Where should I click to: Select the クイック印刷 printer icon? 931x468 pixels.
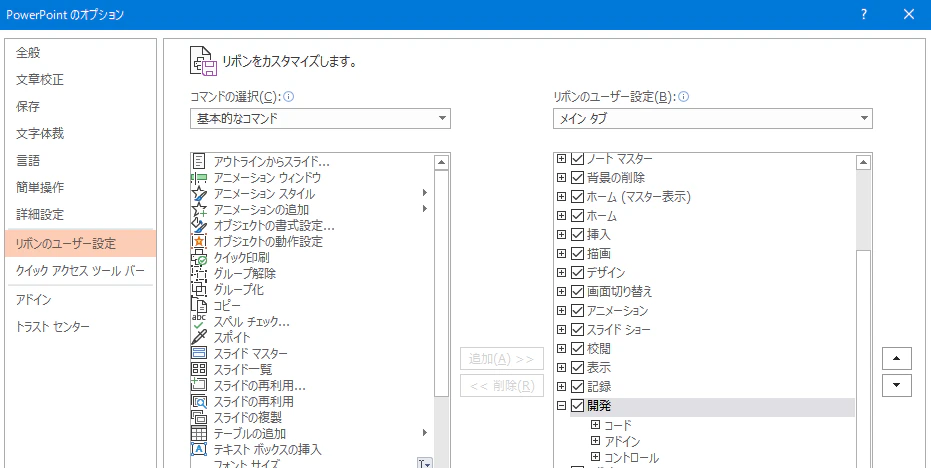[x=200, y=258]
